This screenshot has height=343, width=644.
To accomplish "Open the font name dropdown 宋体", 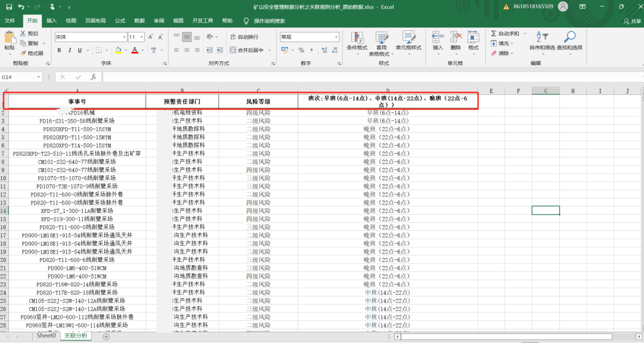I will click(124, 37).
